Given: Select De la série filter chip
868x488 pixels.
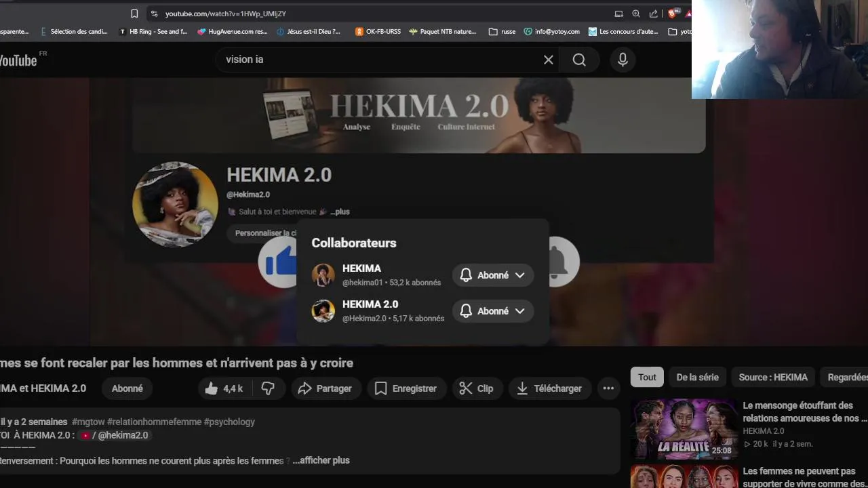Looking at the screenshot, I should point(697,378).
